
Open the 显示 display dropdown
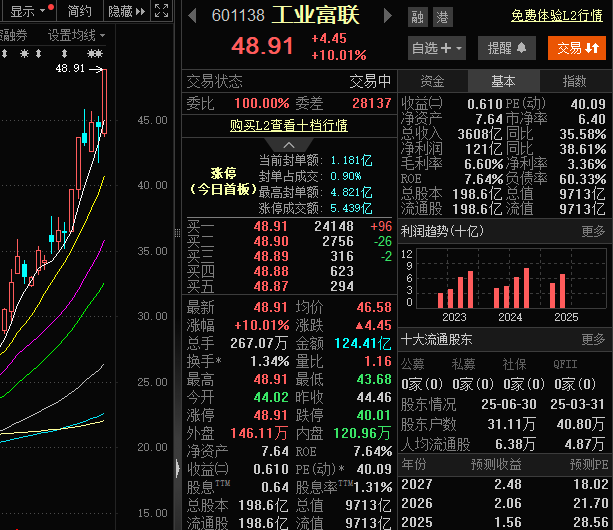pos(27,11)
